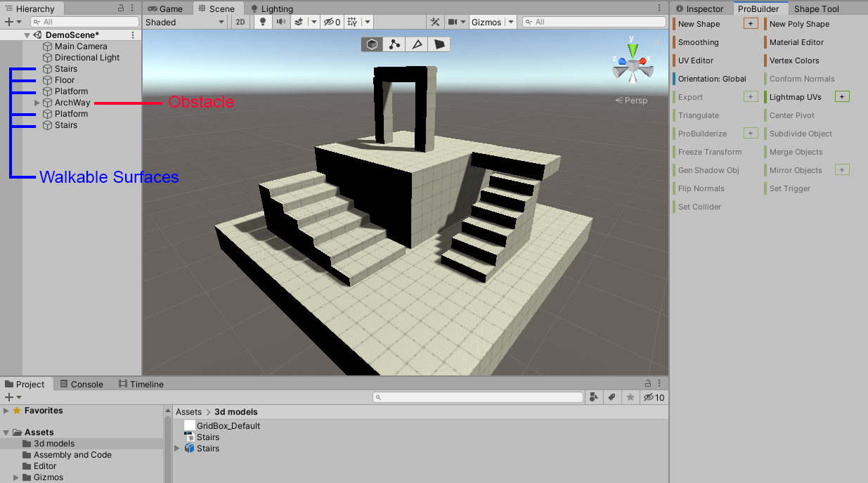The height and width of the screenshot is (483, 868).
Task: Open component tools icon in Scene toolbar
Action: tap(436, 22)
